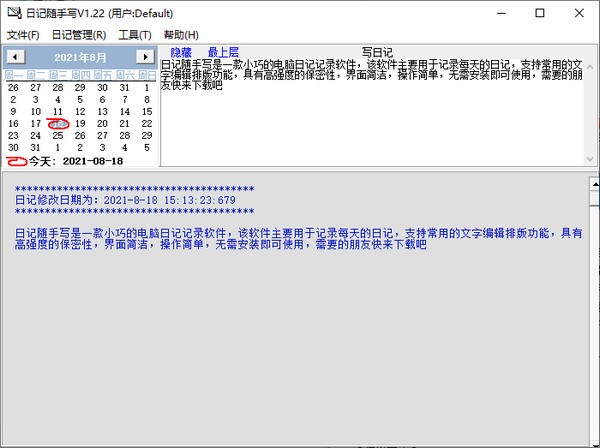The width and height of the screenshot is (600, 448).
Task: Select date 9 in calendar
Action: (13, 112)
